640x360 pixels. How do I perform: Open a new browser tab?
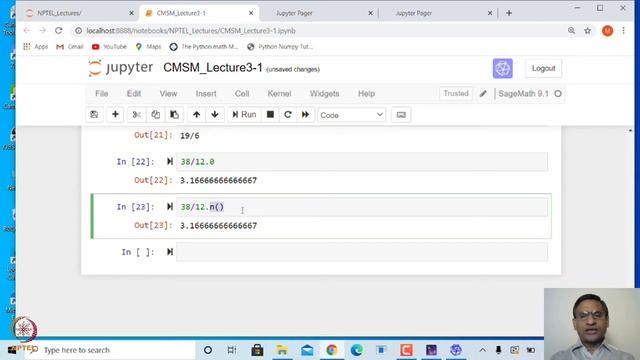pyautogui.click(x=509, y=13)
